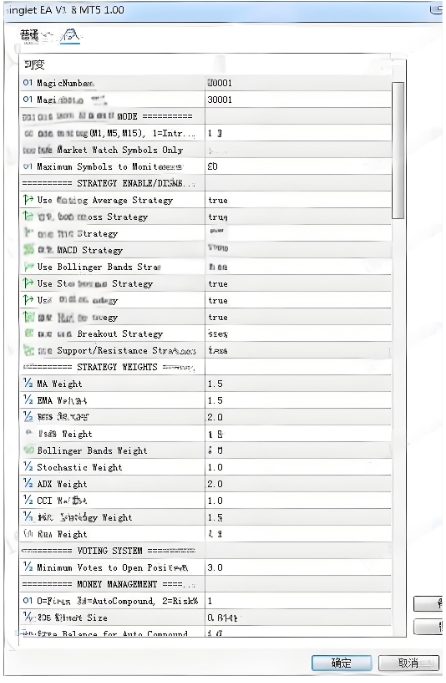Toggle the true value of Use Moving Average Strategy

coord(298,200)
